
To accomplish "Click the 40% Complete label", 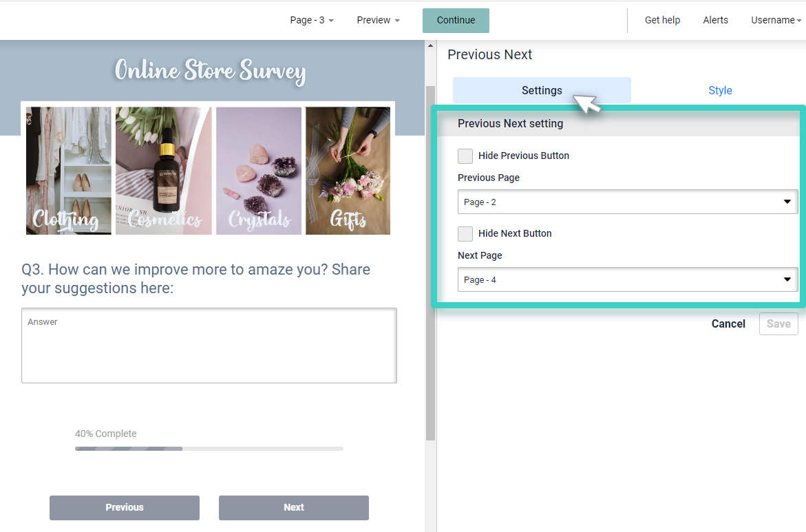I will coord(106,434).
